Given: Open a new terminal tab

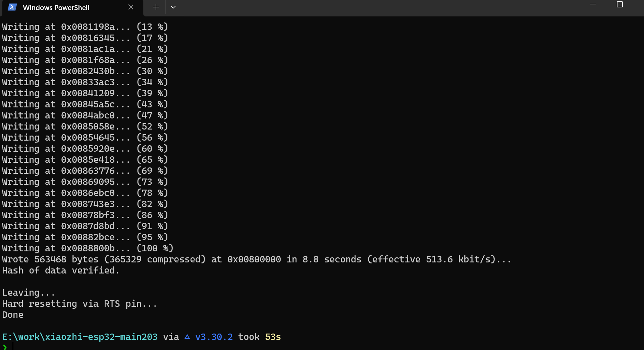Looking at the screenshot, I should pyautogui.click(x=156, y=7).
